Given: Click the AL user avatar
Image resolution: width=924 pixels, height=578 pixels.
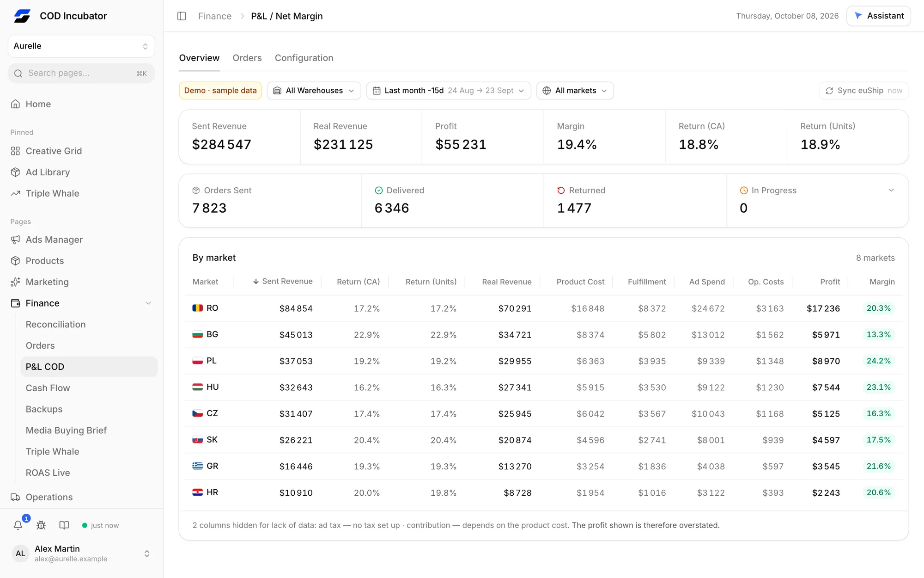Looking at the screenshot, I should (20, 553).
